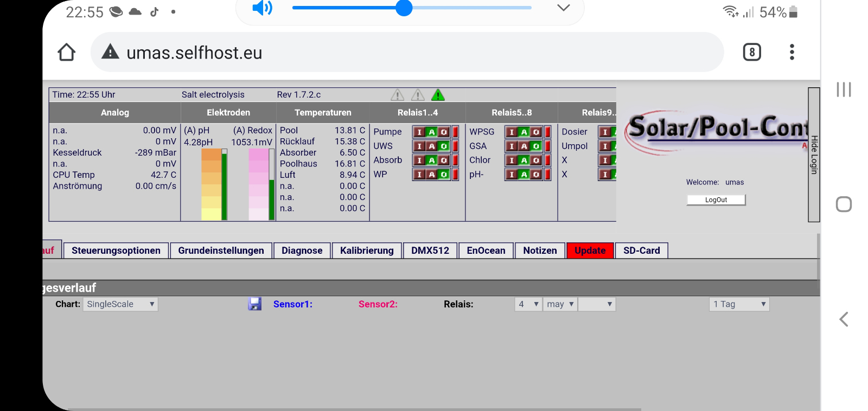Image resolution: width=868 pixels, height=411 pixels.
Task: Set Pumpe relay to A (auto)
Action: 432,132
